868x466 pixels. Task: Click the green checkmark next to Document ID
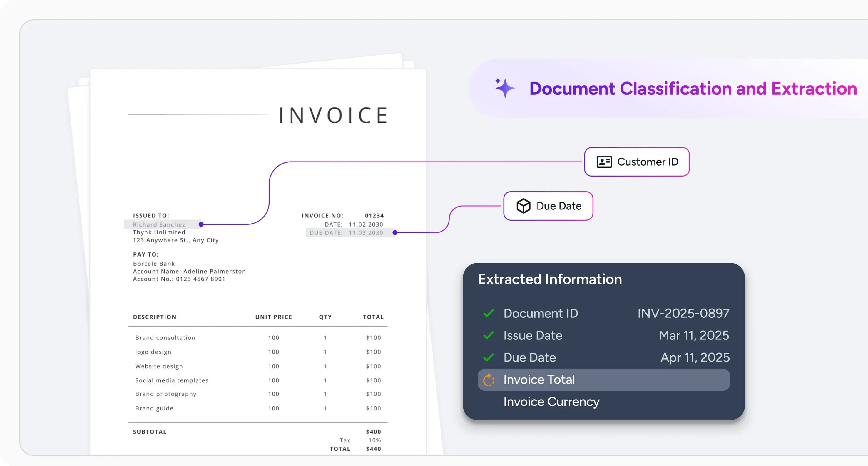[x=488, y=313]
